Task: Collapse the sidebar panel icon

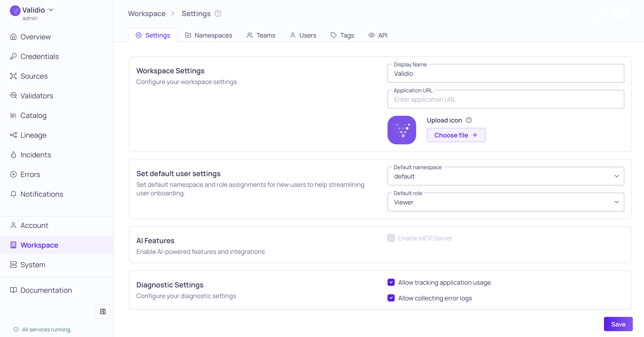Action: click(103, 311)
